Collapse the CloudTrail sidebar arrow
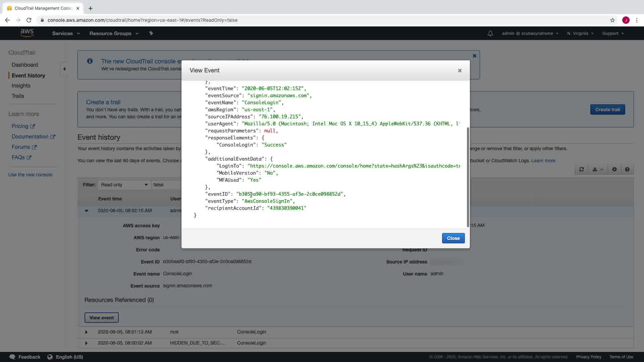This screenshot has width=644, height=362. [x=64, y=69]
